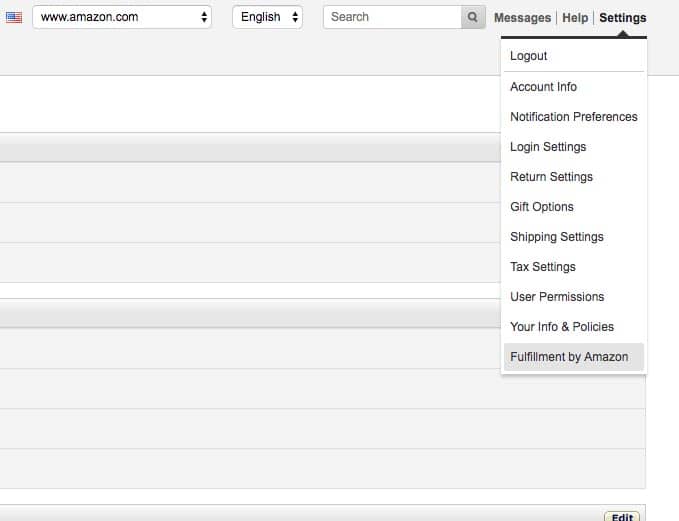This screenshot has height=521, width=679.
Task: Click the US flag icon
Action: point(14,17)
